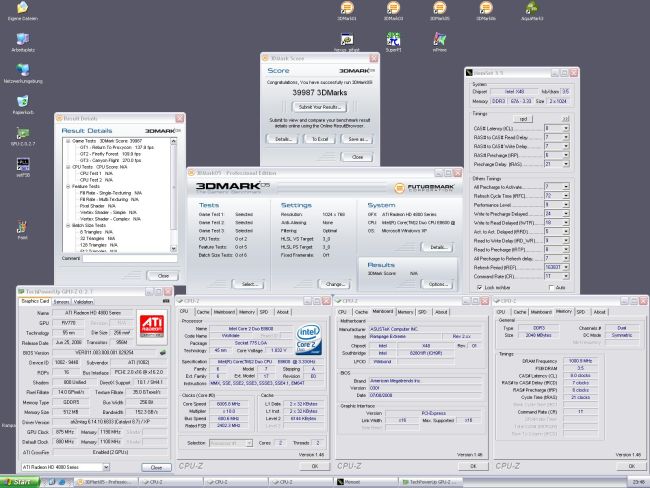Click the Comment field in Result Details
The width and height of the screenshot is (650, 488).
130,259
